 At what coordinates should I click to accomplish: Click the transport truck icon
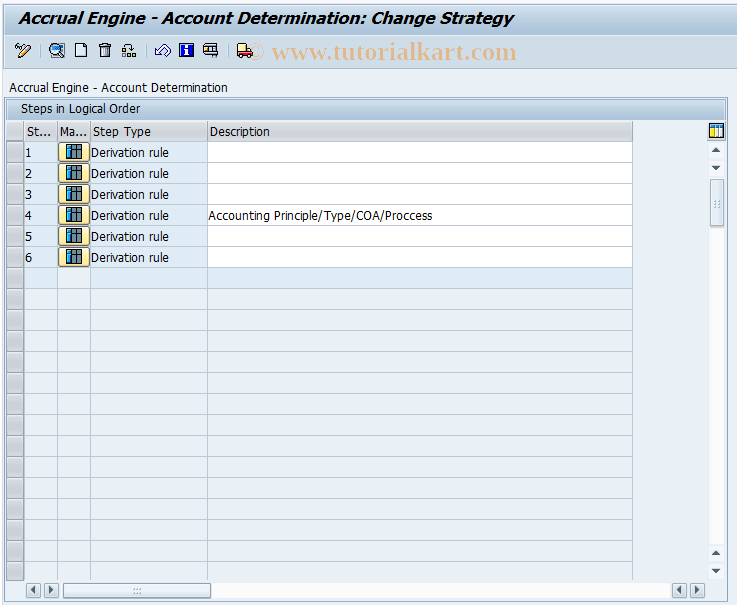coord(244,50)
